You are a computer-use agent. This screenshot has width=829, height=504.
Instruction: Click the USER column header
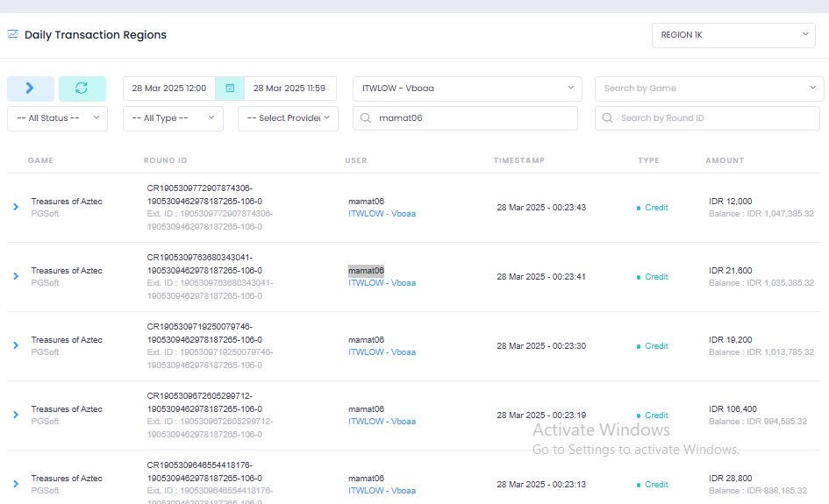pos(356,160)
